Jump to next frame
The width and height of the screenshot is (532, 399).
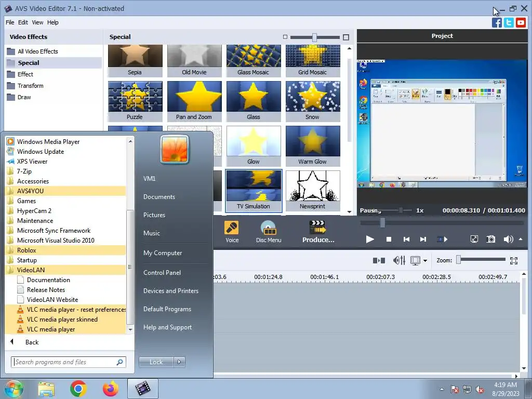point(423,240)
